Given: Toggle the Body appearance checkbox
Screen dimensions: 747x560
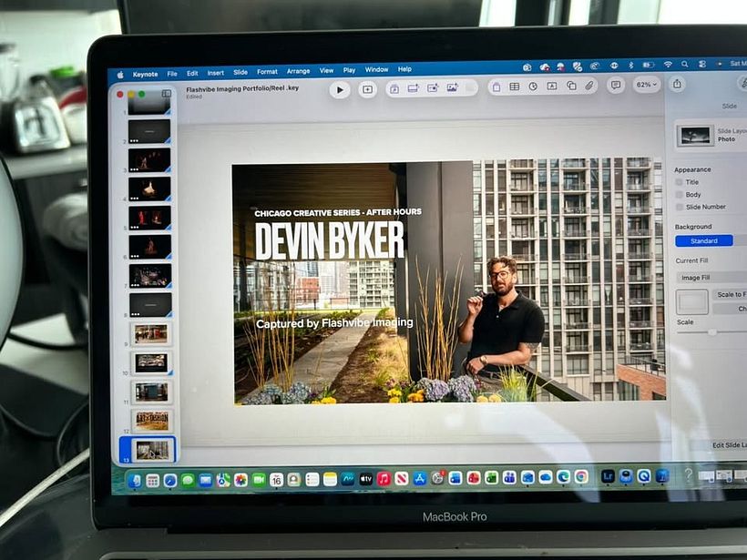Looking at the screenshot, I should (680, 195).
